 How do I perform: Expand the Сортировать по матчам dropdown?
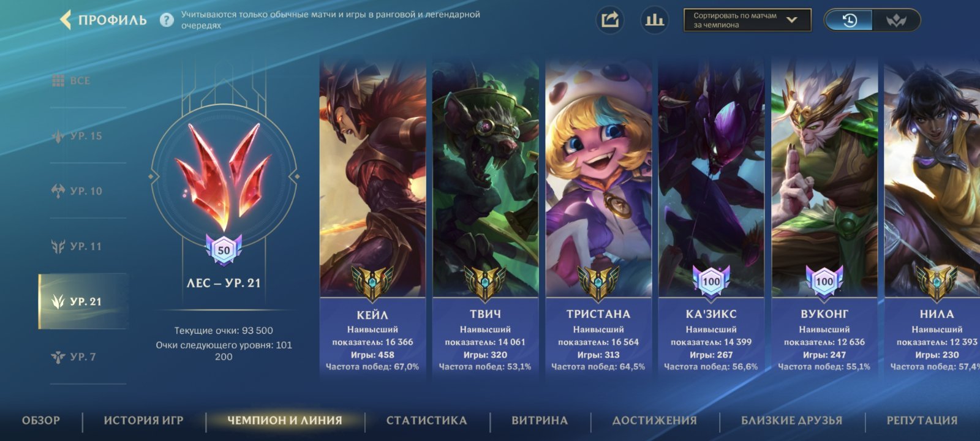click(x=747, y=20)
